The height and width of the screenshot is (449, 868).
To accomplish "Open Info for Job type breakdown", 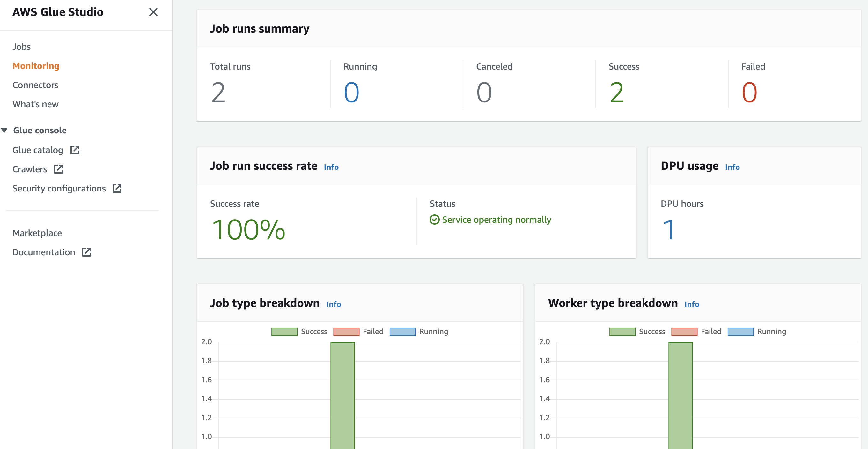I will (333, 304).
